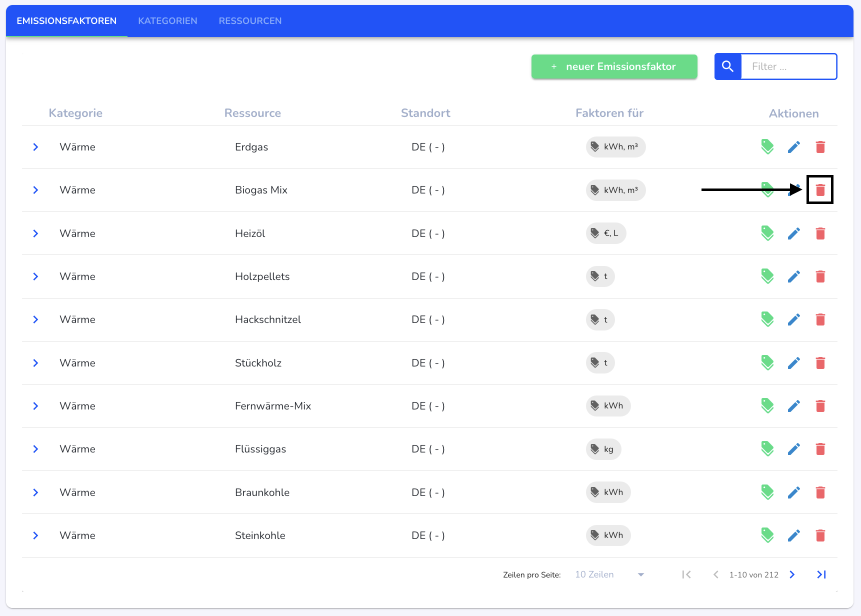Screen dimensions: 861x616
Task: Open the rows per page dropdown
Action: point(609,574)
